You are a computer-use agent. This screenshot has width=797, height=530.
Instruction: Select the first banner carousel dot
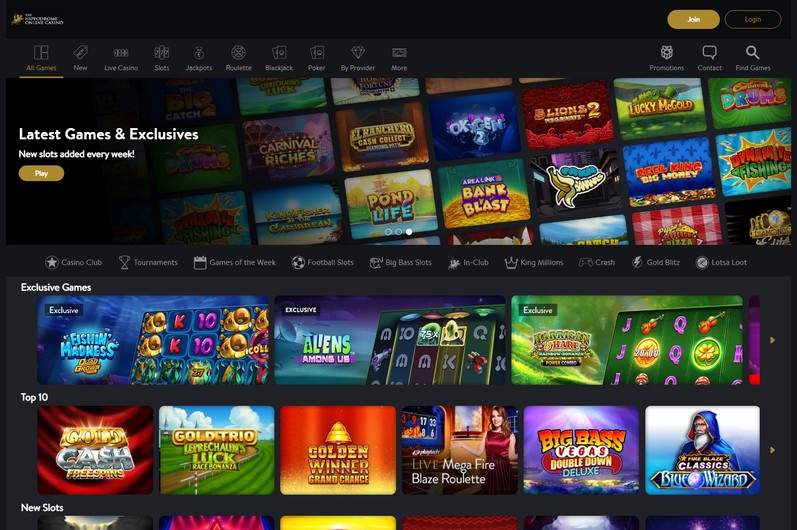click(388, 232)
